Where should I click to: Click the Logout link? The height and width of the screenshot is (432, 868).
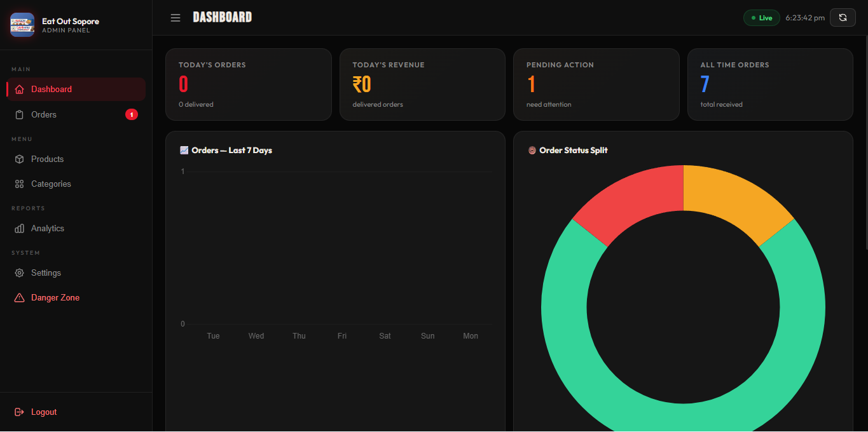tap(76, 412)
